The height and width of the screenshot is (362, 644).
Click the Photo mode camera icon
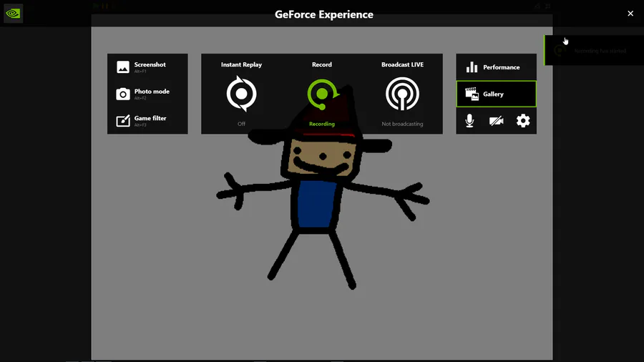point(123,94)
